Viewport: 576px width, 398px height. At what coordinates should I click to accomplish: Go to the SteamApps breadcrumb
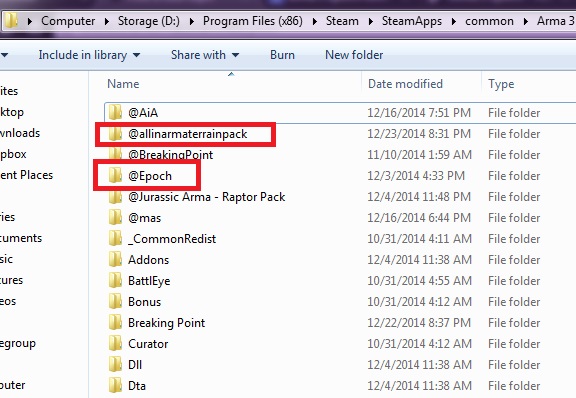tap(412, 21)
